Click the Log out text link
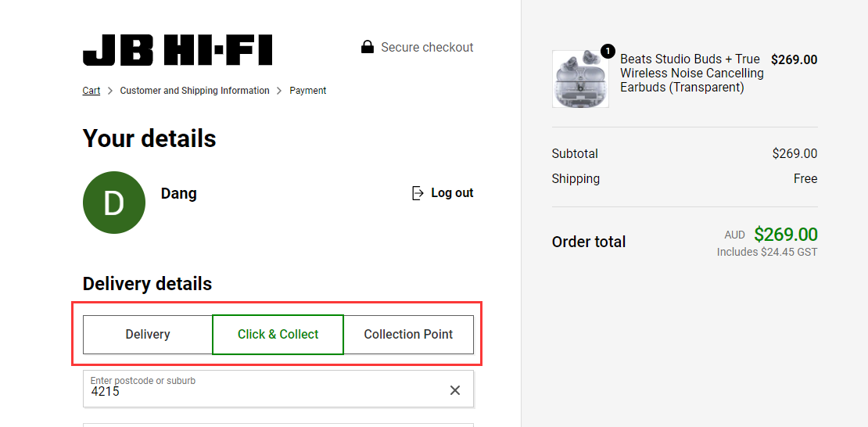Image resolution: width=868 pixels, height=427 pixels. (452, 193)
